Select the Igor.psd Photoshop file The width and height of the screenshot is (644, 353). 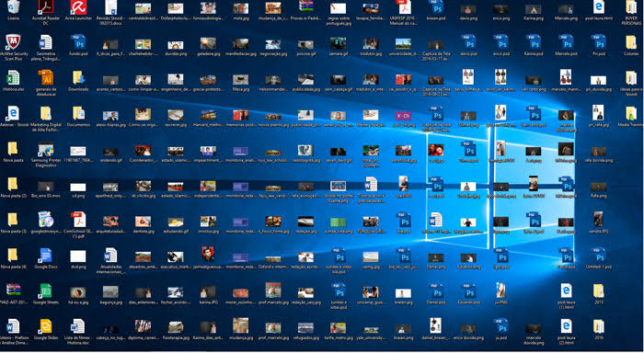(x=501, y=256)
